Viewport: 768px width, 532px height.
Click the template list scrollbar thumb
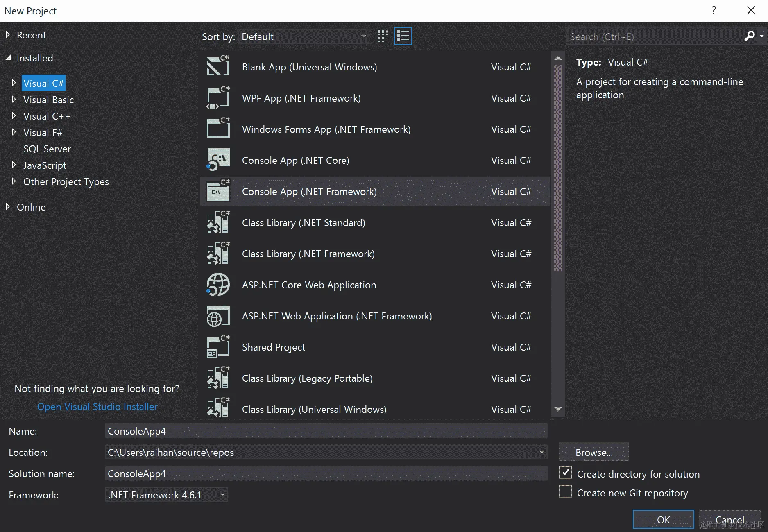pyautogui.click(x=557, y=168)
